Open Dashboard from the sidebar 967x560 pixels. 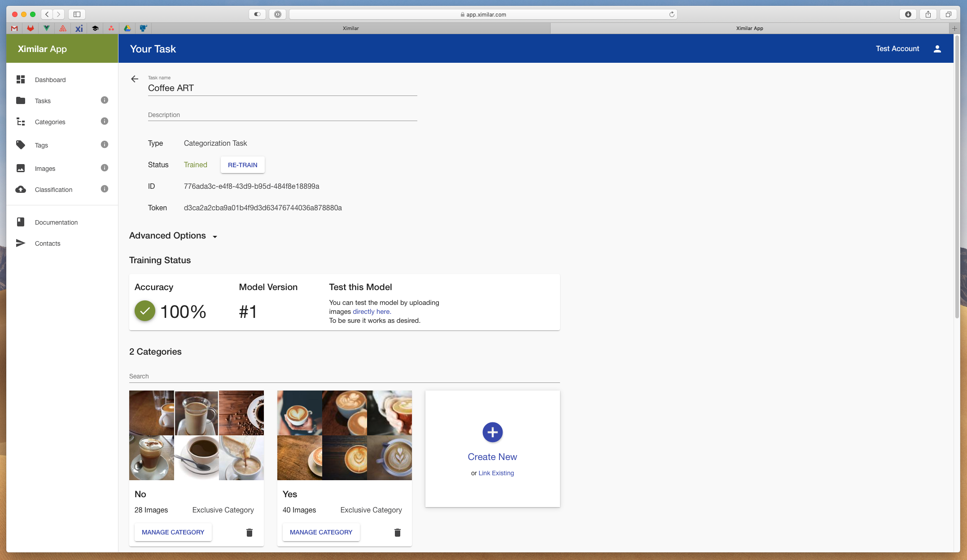coord(50,80)
